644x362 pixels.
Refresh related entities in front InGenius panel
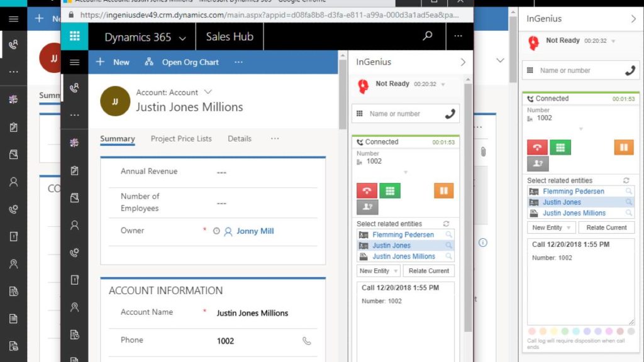point(446,224)
